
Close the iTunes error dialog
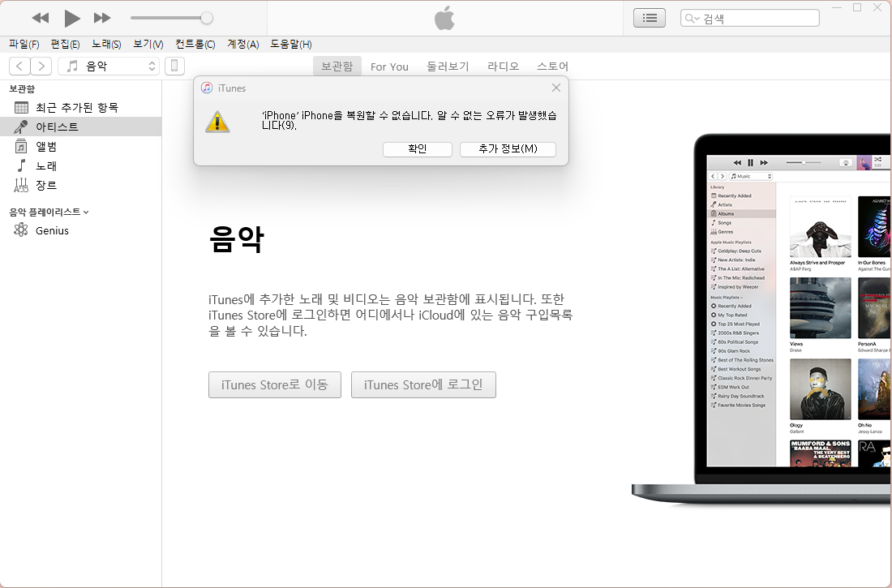coord(555,88)
